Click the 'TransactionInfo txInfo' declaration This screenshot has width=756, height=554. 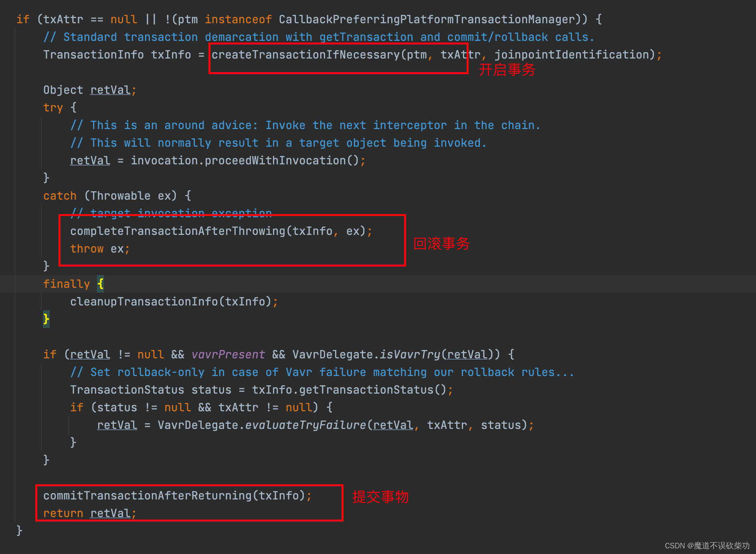[x=117, y=55]
